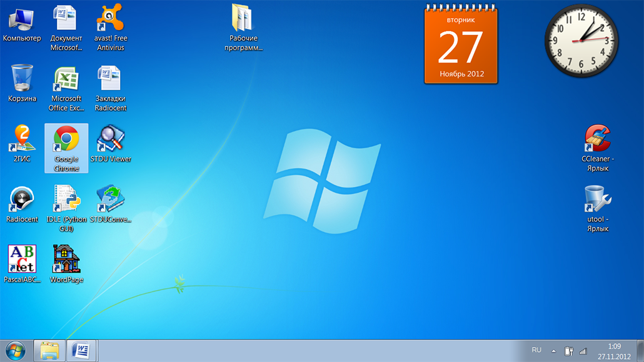
Task: Show hidden tray icons arrow
Action: tap(553, 351)
